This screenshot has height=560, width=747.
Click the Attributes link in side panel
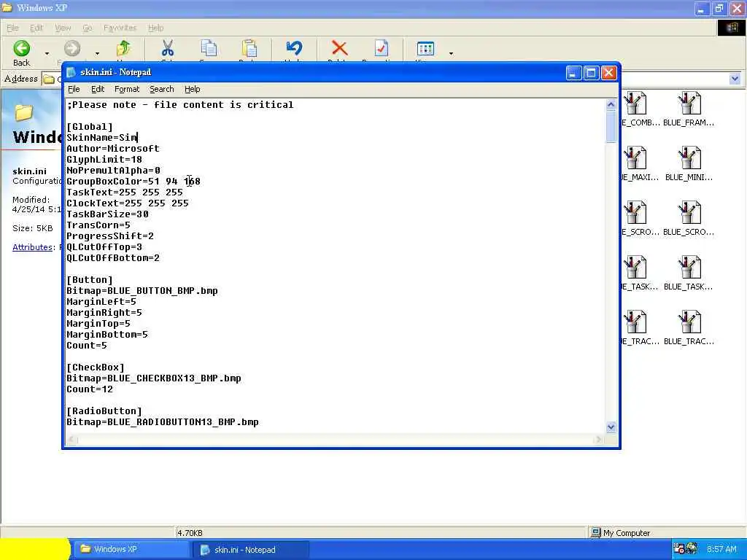[x=32, y=247]
